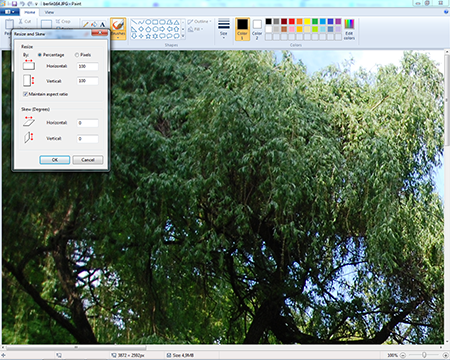450x360 pixels.
Task: Click Cancel in Resize and Skew dialog
Action: click(88, 160)
